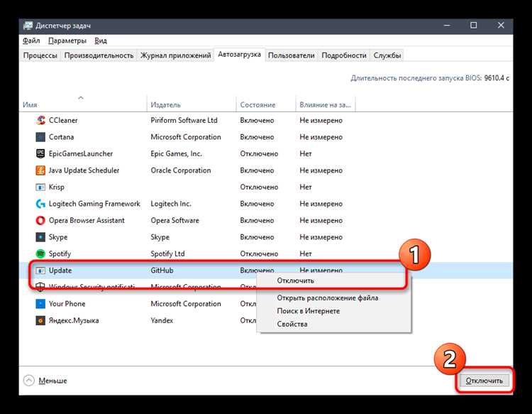Click Отключено status in Krisp row
Viewport: 532px width, 414px height.
[259, 187]
